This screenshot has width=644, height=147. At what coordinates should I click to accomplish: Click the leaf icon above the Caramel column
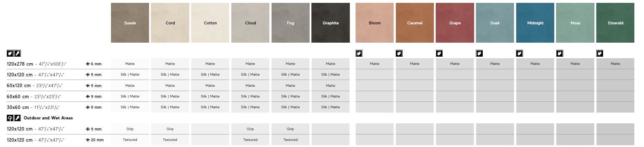pyautogui.click(x=399, y=53)
